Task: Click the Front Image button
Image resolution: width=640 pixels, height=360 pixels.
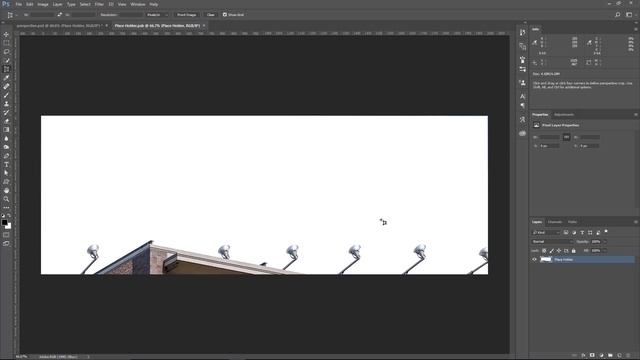Action: (x=187, y=15)
